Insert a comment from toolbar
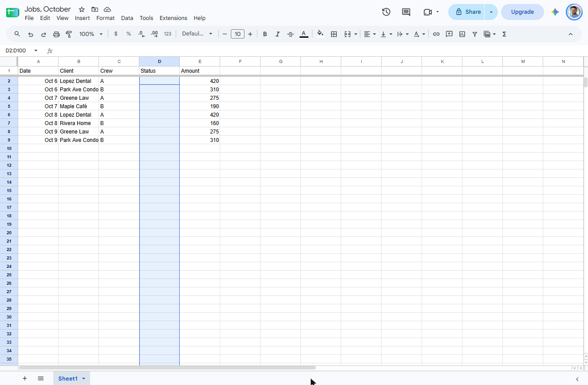This screenshot has height=385, width=588. [x=449, y=34]
